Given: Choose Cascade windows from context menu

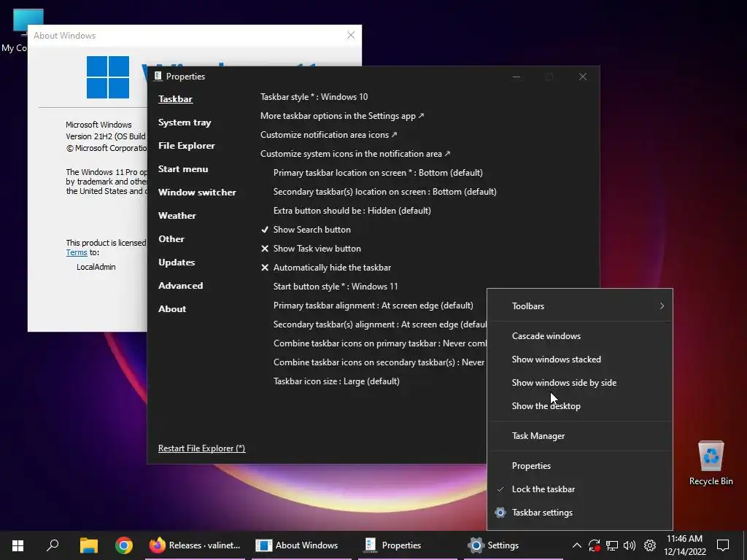Looking at the screenshot, I should (x=580, y=335).
